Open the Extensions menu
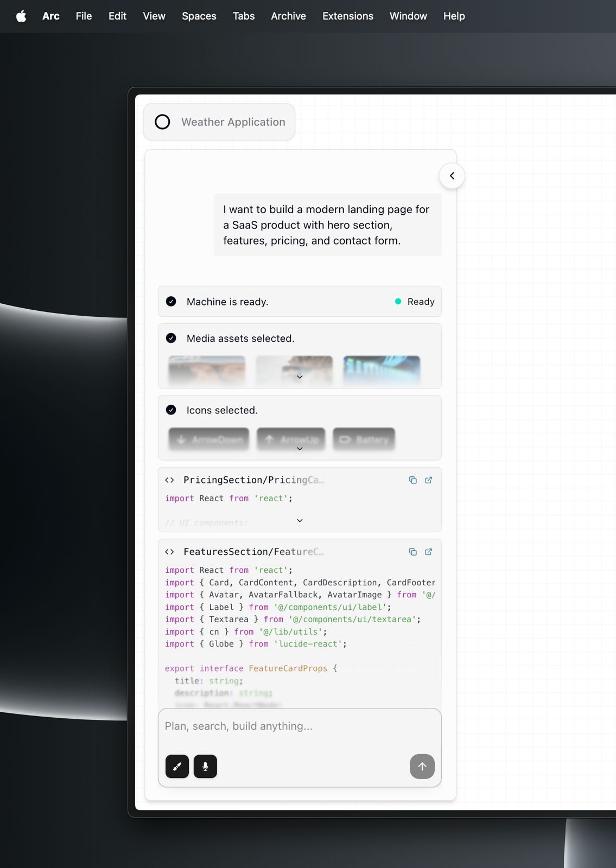Screen dimensions: 616x868 tap(348, 16)
